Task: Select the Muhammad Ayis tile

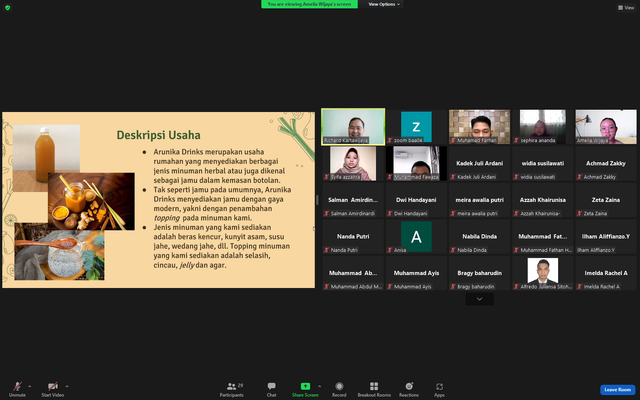Action: coord(416,273)
